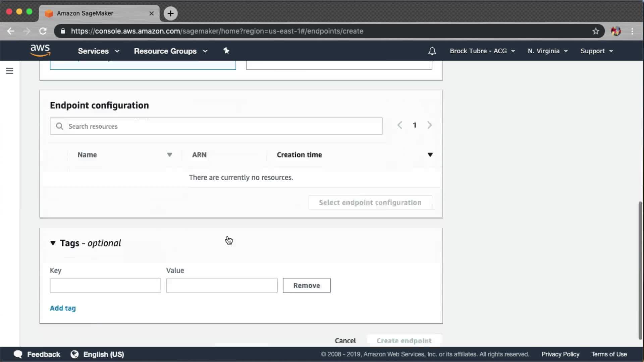Viewport: 644px width, 362px height.
Task: Open the Services dropdown menu
Action: pyautogui.click(x=98, y=51)
